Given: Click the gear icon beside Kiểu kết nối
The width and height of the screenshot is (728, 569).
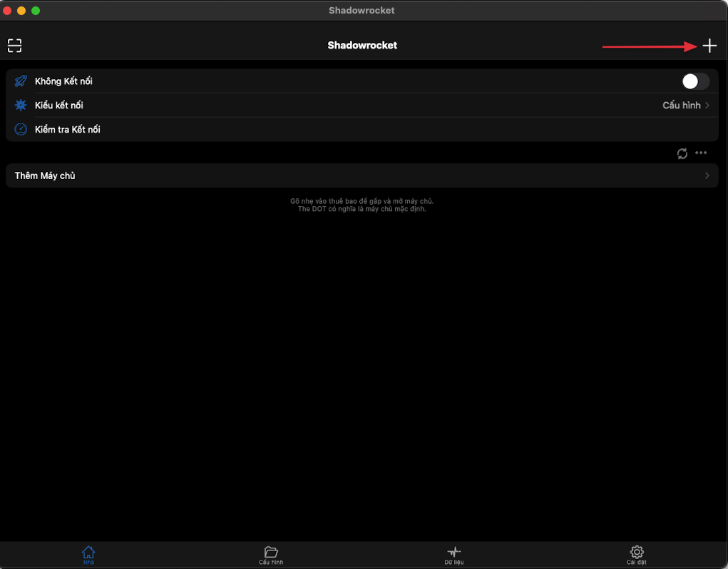Looking at the screenshot, I should pyautogui.click(x=21, y=105).
